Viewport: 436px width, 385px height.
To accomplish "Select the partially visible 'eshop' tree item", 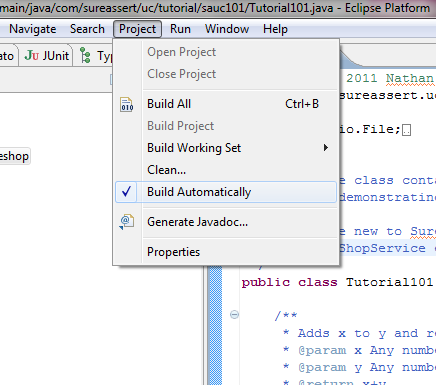I will click(14, 156).
